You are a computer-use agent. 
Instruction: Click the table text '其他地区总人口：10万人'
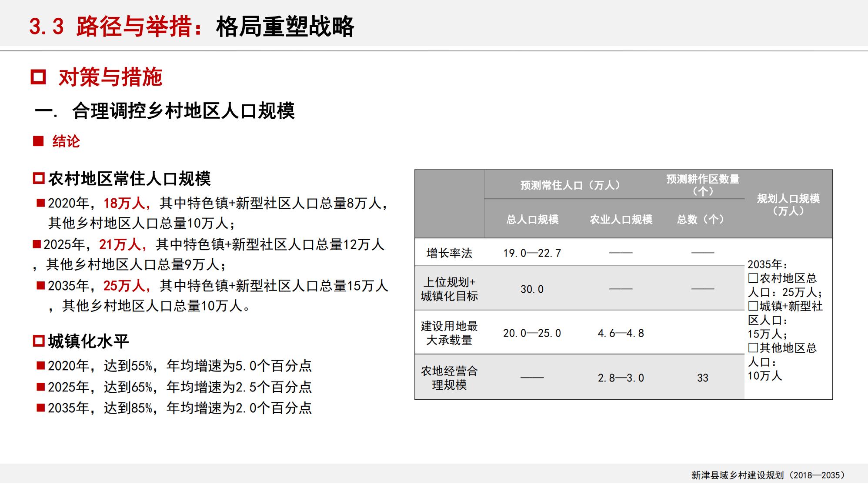pos(782,362)
